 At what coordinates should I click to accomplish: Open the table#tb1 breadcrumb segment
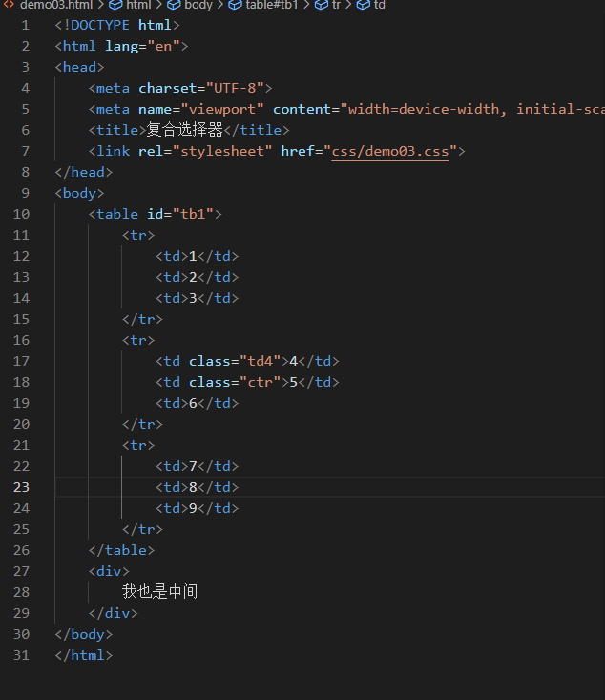(x=272, y=5)
